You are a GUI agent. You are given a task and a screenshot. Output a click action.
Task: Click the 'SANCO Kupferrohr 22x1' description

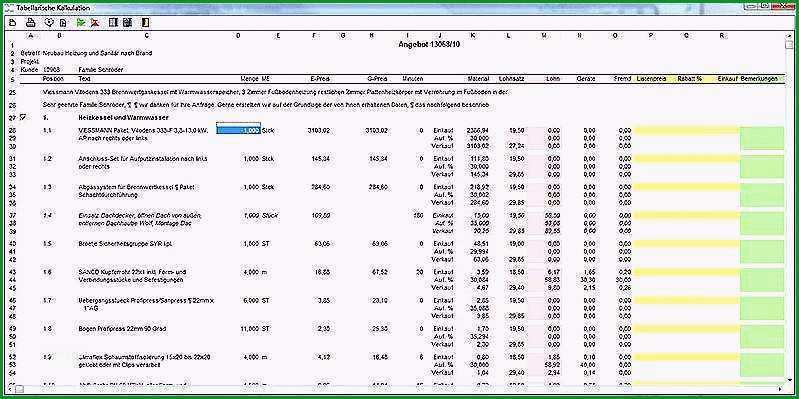(x=132, y=276)
